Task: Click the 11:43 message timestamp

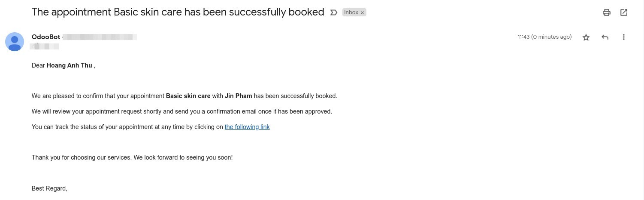Action: (x=544, y=37)
